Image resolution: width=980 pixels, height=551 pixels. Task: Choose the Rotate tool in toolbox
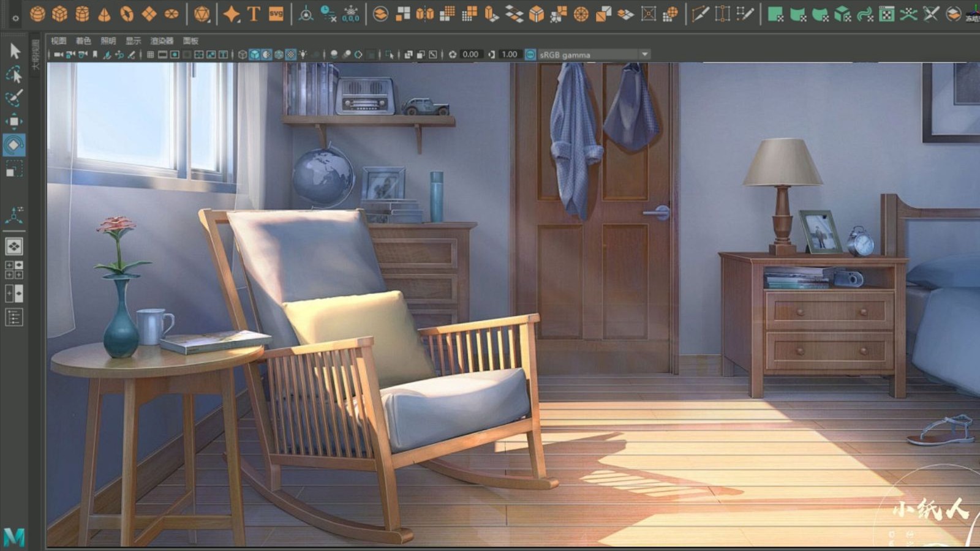[14, 145]
